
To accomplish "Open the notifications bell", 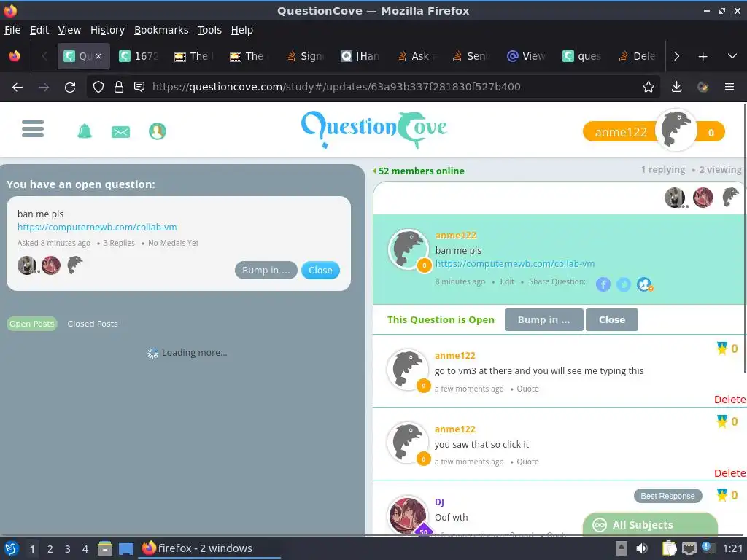I will tap(85, 131).
